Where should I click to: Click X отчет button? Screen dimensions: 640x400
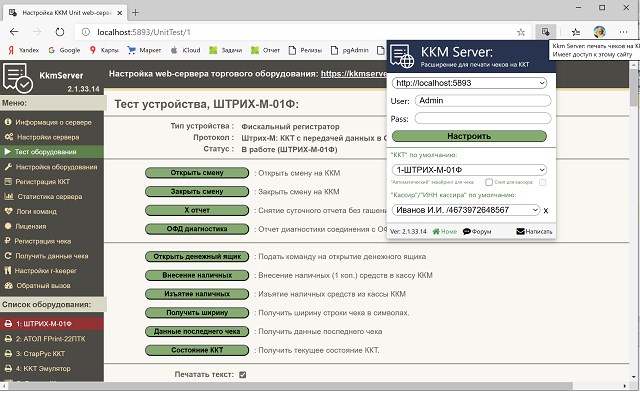pyautogui.click(x=197, y=210)
